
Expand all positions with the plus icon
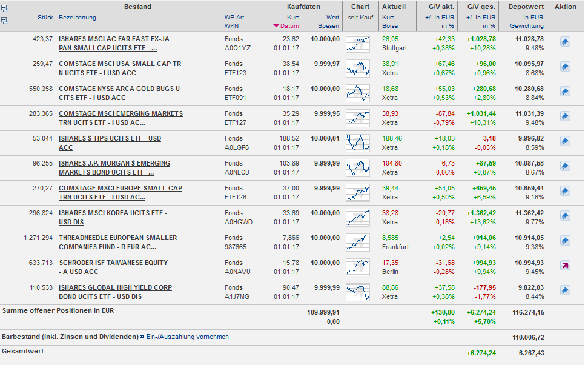pyautogui.click(x=5, y=8)
